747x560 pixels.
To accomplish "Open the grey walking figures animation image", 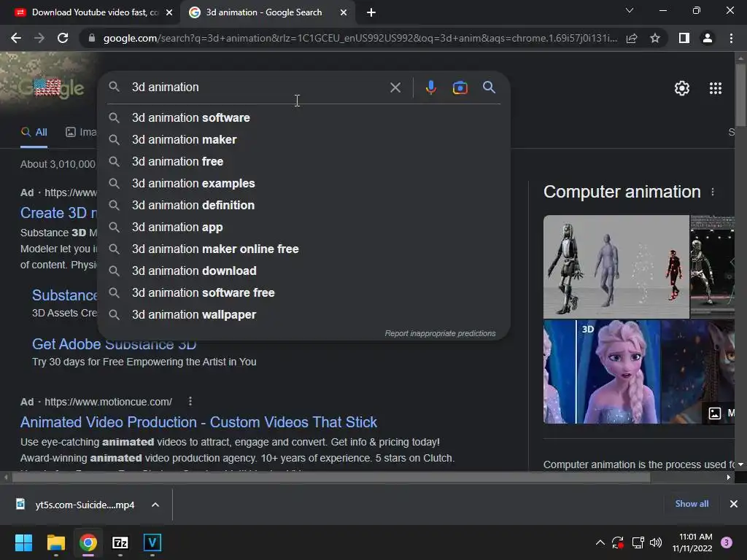I will click(616, 267).
